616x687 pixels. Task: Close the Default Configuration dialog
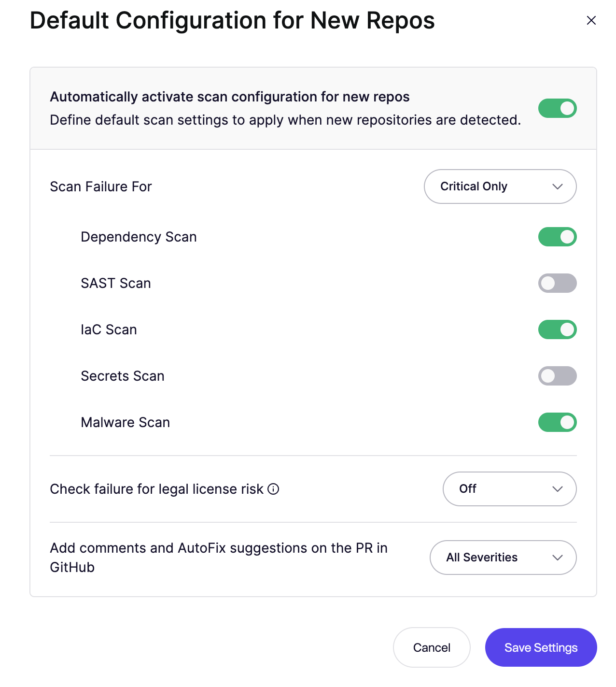tap(591, 20)
